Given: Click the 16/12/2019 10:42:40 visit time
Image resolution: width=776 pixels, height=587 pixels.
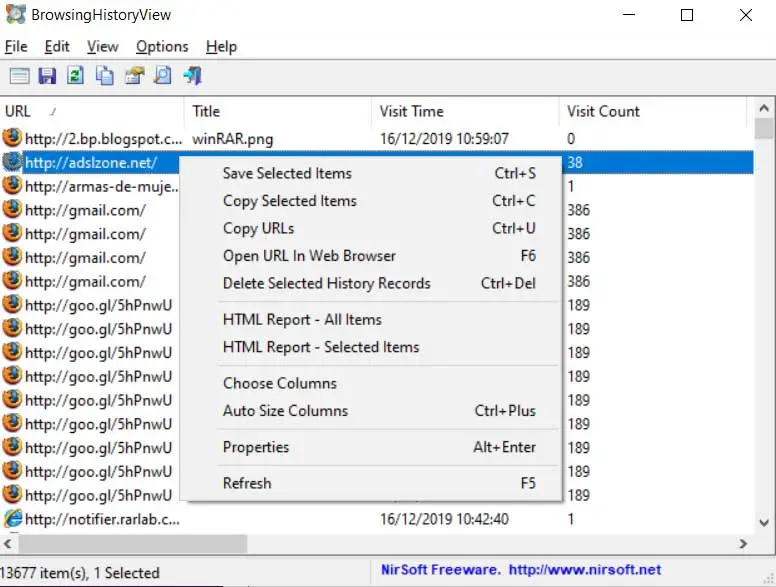Looking at the screenshot, I should (x=444, y=519).
